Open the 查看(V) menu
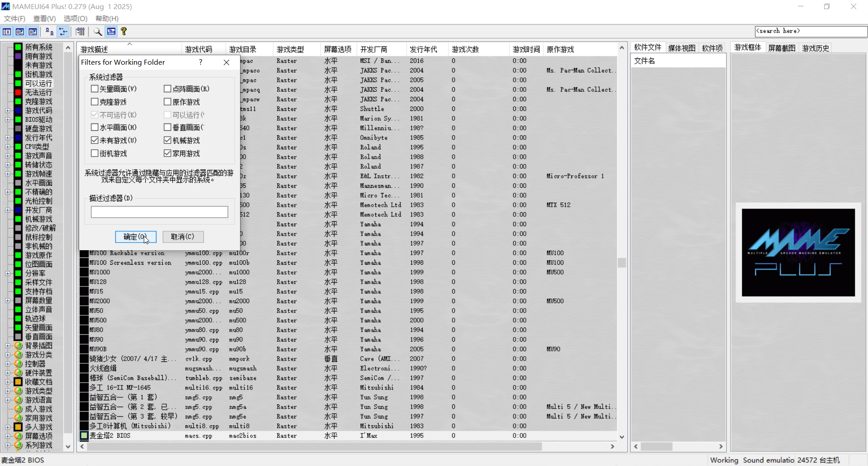Screen dimensions: 868x466 tap(44, 19)
